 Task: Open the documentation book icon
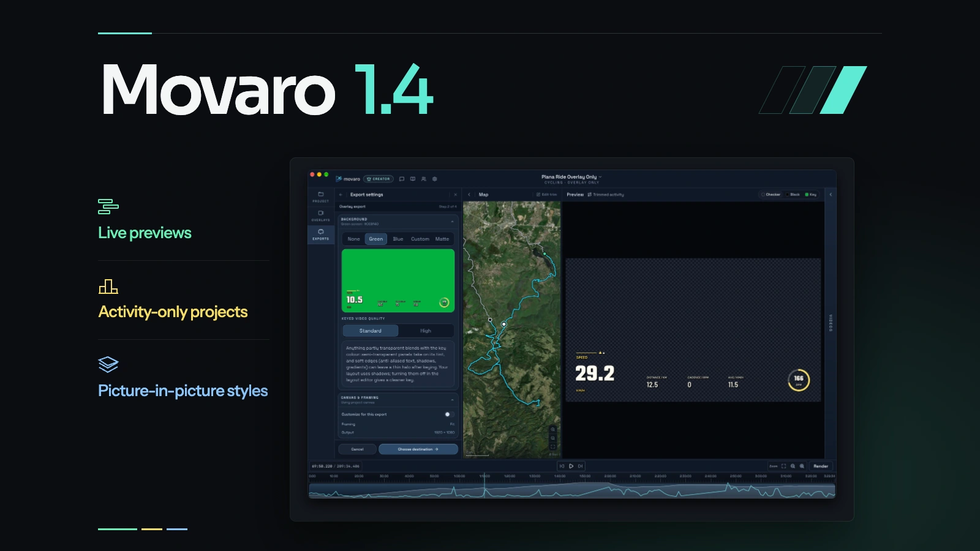[x=413, y=179]
